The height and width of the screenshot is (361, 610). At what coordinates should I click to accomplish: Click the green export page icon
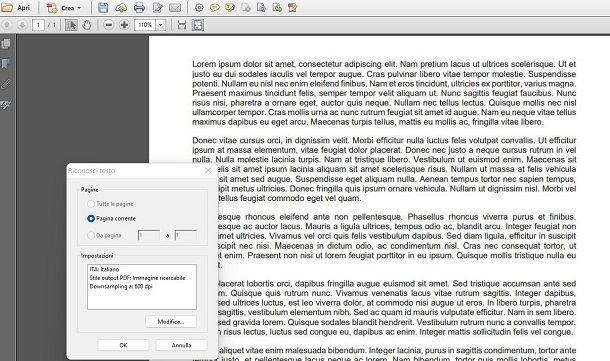(277, 7)
